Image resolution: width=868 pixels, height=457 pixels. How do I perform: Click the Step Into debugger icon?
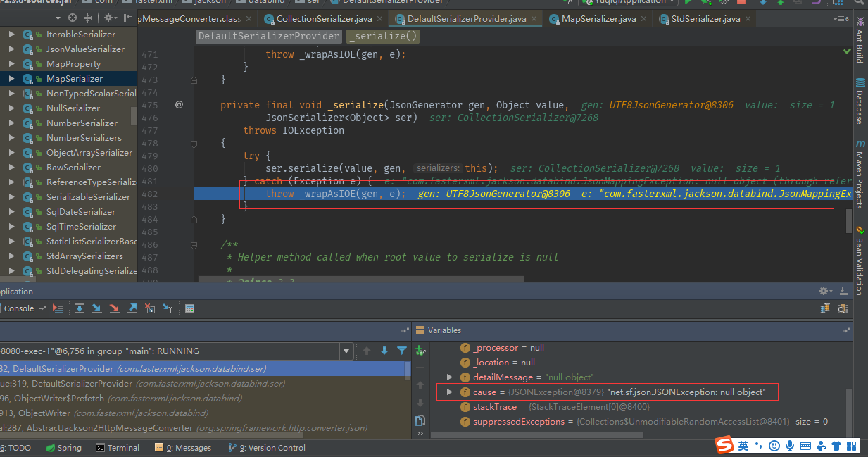coord(96,308)
